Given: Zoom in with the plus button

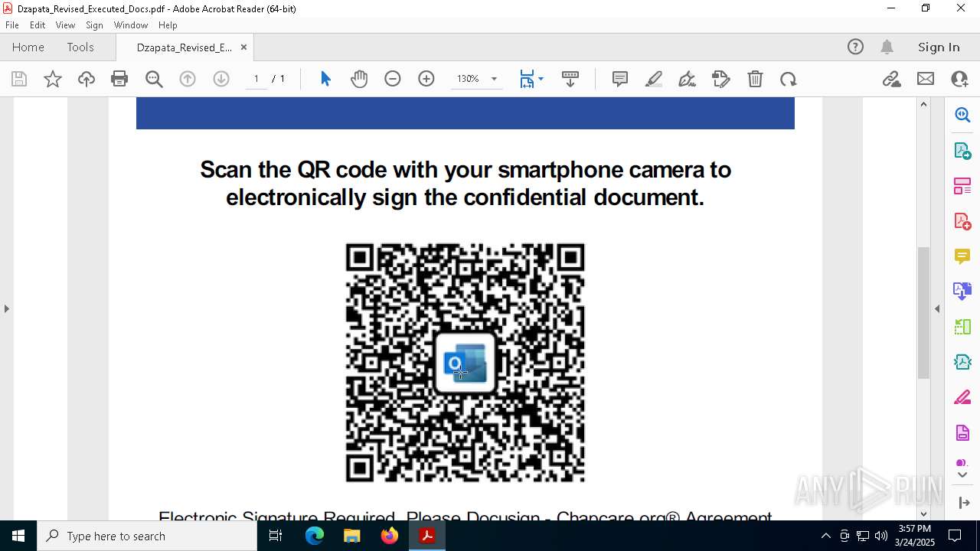Looking at the screenshot, I should click(x=426, y=79).
